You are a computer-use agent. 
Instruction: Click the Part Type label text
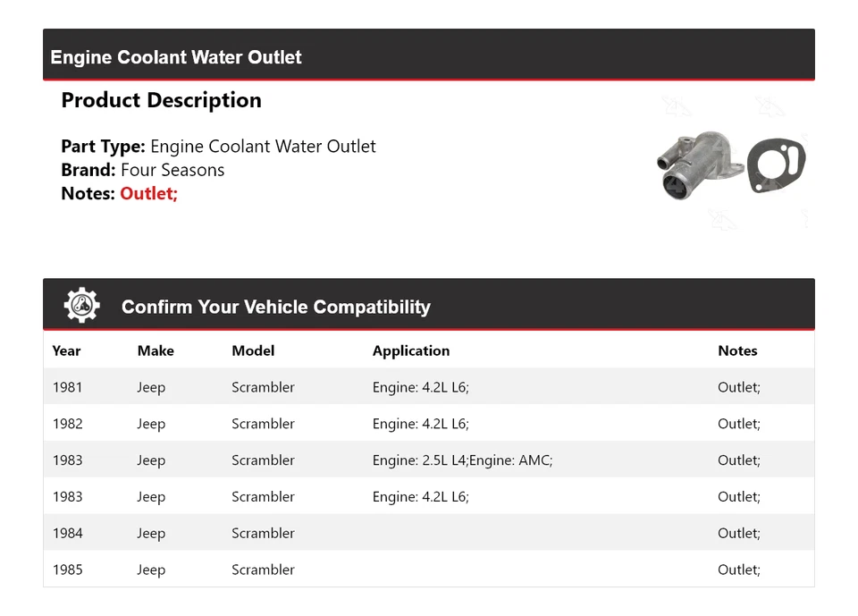103,147
